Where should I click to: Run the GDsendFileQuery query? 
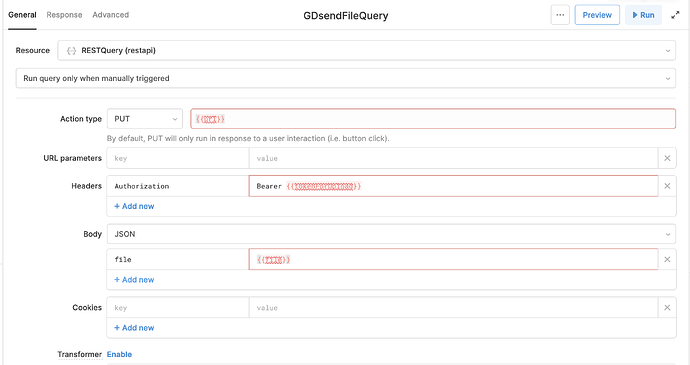point(643,15)
